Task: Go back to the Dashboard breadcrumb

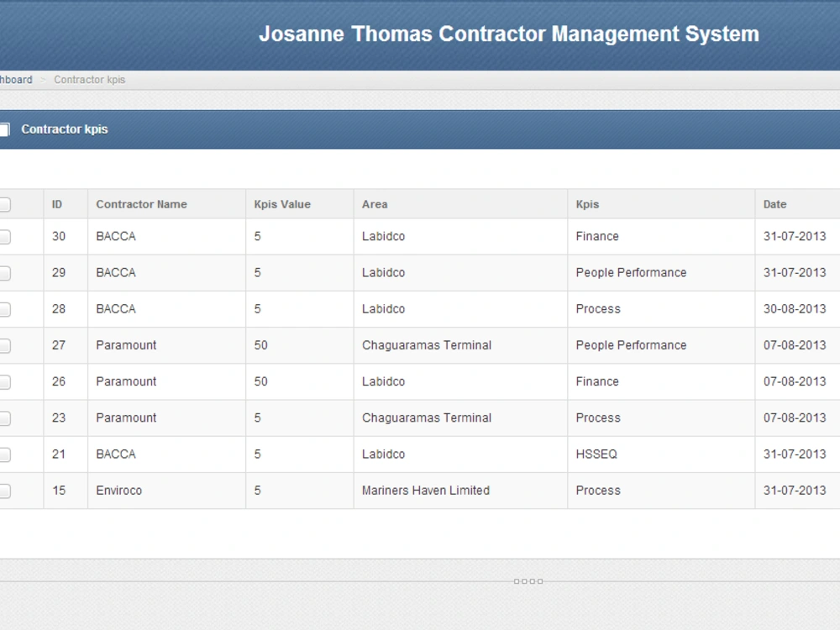Action: pos(16,80)
